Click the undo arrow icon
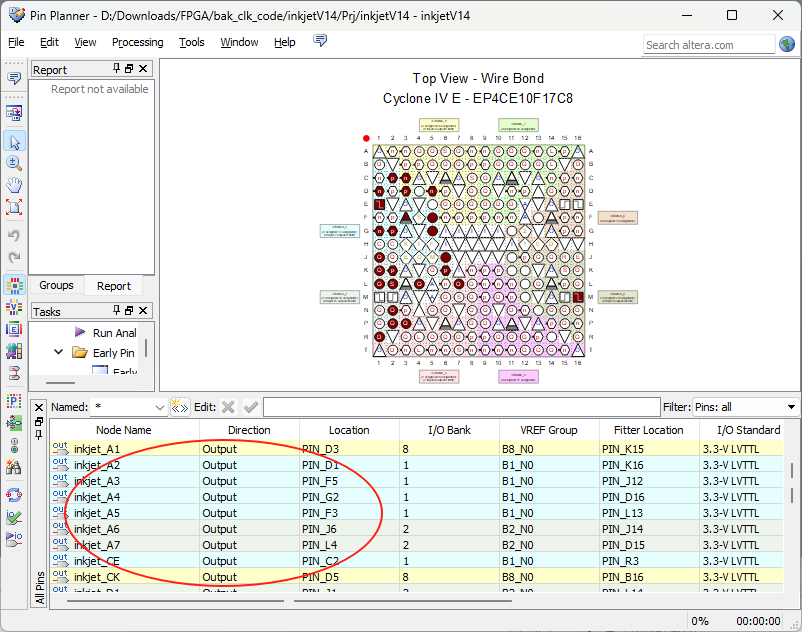802x632 pixels. tap(14, 235)
